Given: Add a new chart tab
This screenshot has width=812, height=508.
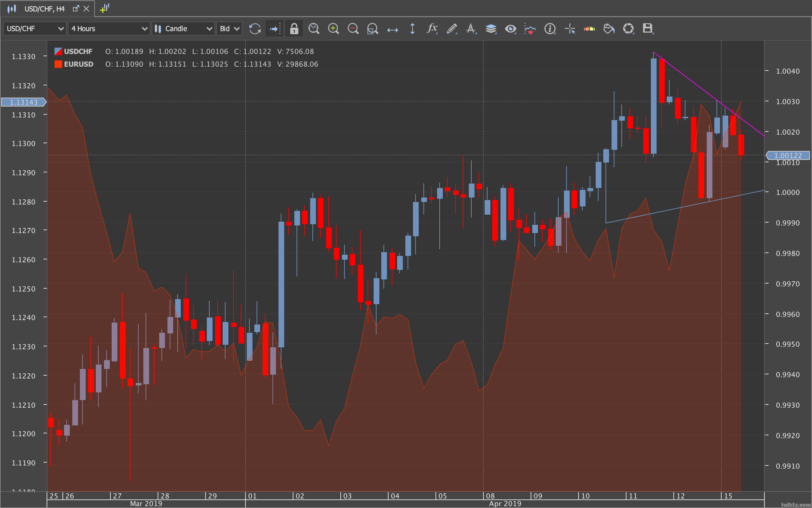Looking at the screenshot, I should 105,8.
